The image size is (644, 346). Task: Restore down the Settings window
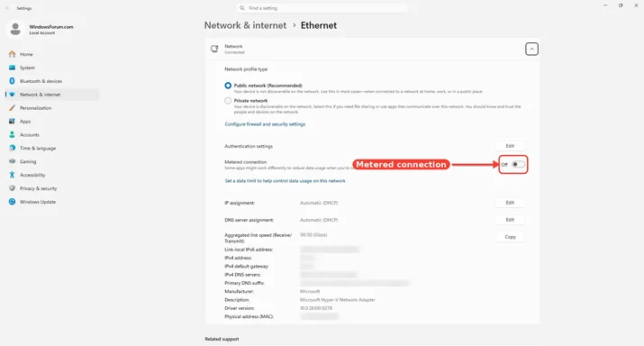point(621,5)
